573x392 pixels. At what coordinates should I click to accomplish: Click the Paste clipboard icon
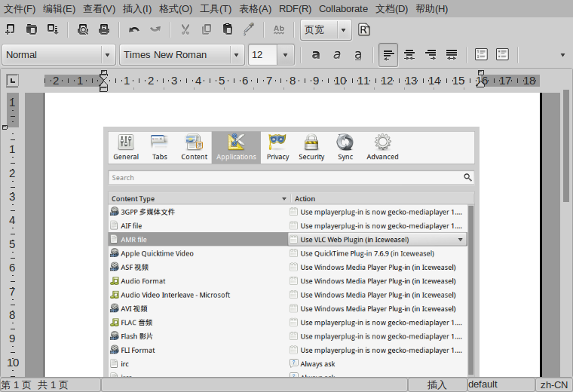pyautogui.click(x=228, y=29)
